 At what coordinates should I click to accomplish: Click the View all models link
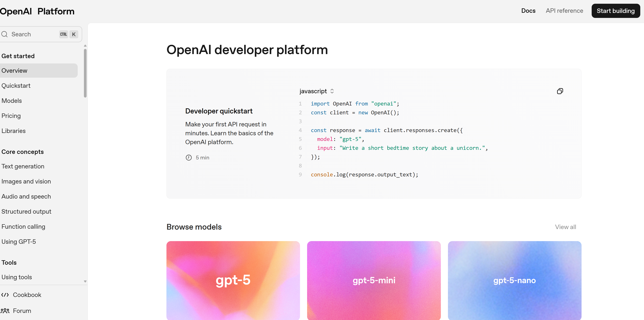pyautogui.click(x=566, y=227)
